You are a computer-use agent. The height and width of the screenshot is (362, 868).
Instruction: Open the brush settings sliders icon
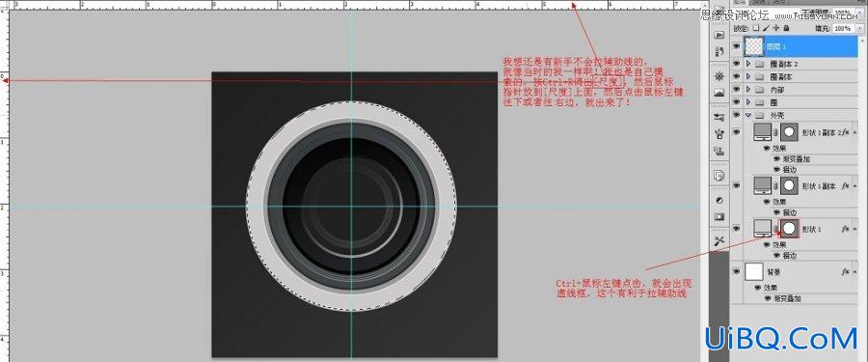tap(719, 117)
